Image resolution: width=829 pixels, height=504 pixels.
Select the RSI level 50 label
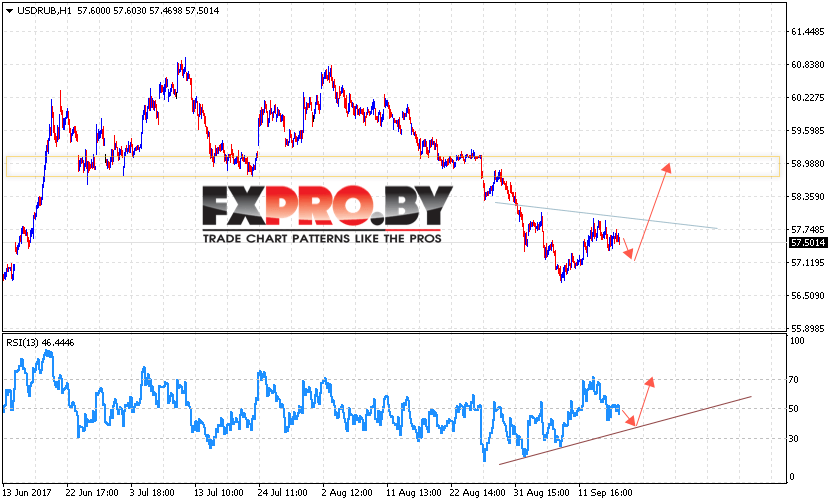click(794, 409)
